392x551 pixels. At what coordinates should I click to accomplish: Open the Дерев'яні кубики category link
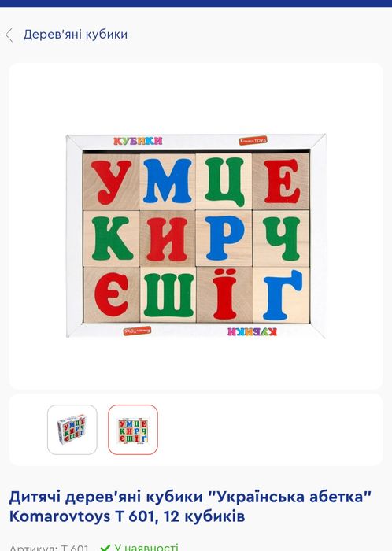click(76, 35)
